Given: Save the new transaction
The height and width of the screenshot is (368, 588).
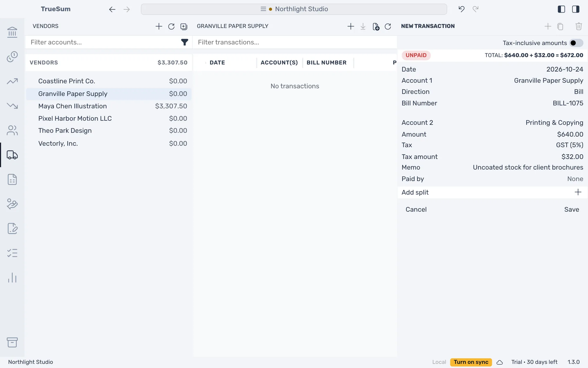Looking at the screenshot, I should (572, 210).
